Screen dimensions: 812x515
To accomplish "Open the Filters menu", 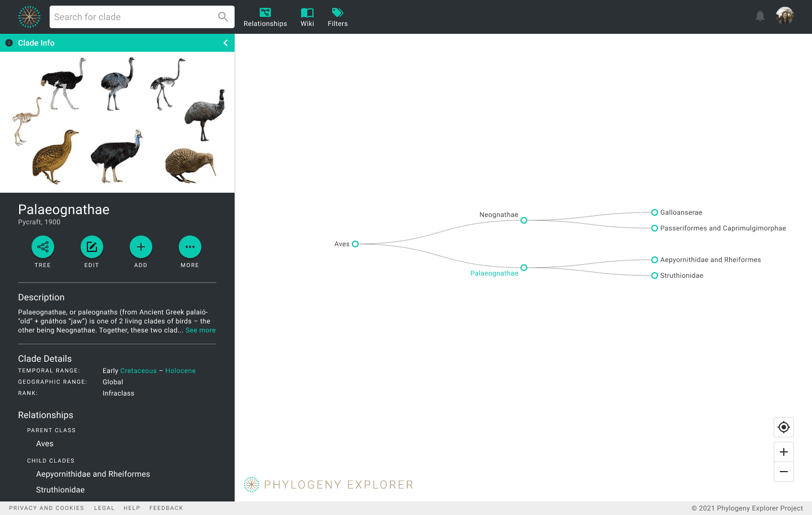I will [x=338, y=17].
